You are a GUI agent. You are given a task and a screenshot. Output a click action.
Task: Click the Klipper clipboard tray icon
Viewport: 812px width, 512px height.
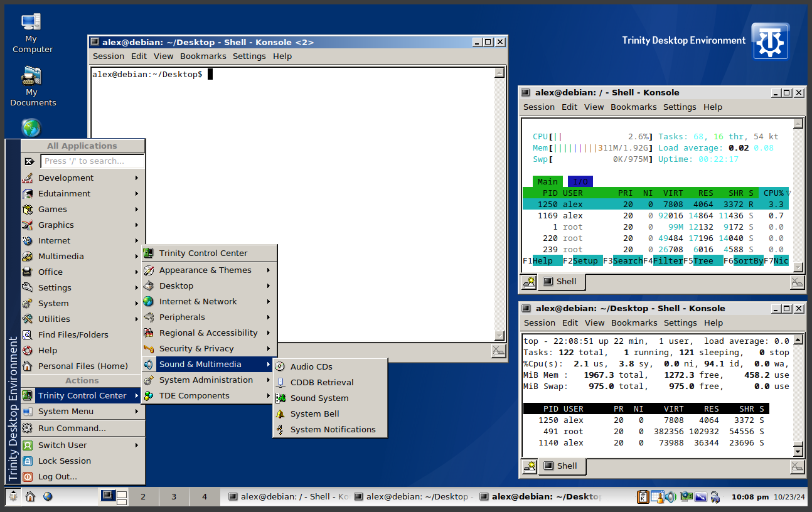point(643,497)
